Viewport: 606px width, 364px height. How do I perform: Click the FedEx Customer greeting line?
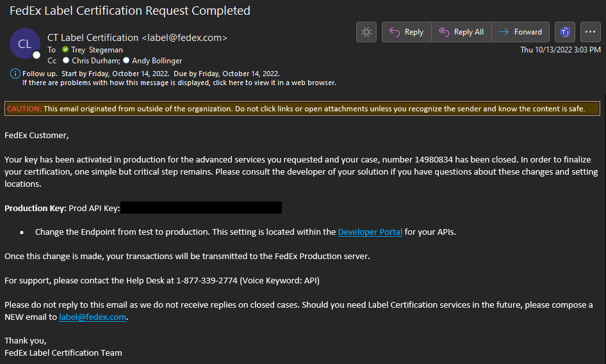tap(37, 136)
